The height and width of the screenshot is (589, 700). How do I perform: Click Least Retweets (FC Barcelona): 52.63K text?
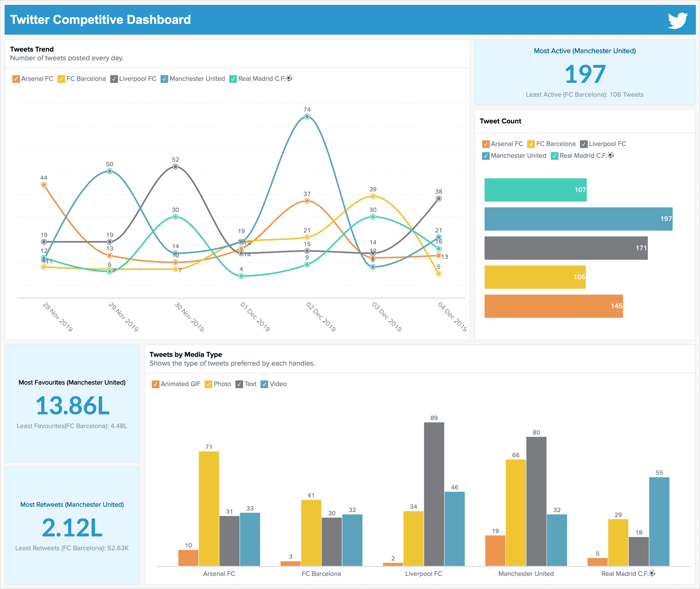click(72, 548)
